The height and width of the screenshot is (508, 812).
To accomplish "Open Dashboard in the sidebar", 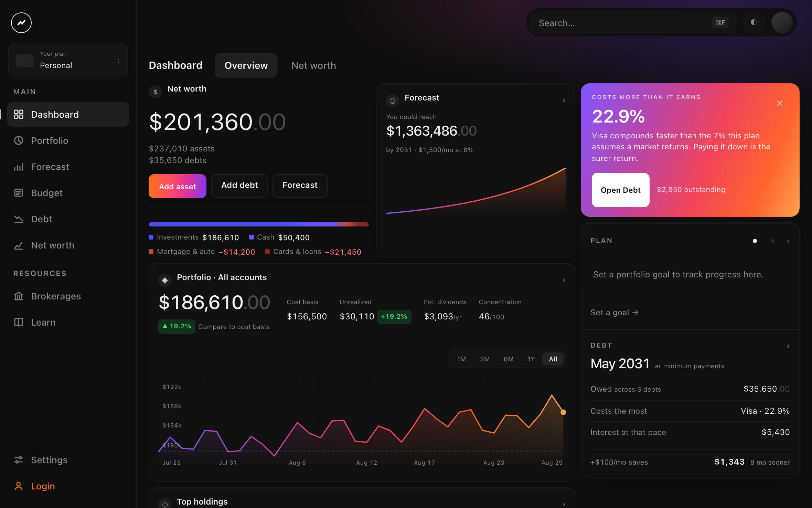I will point(68,114).
